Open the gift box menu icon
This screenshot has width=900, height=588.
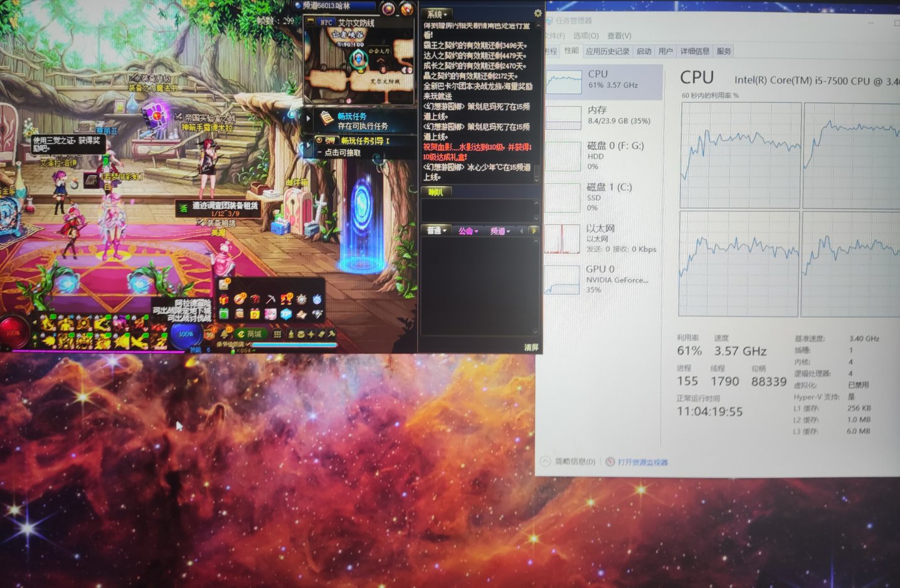tap(224, 299)
